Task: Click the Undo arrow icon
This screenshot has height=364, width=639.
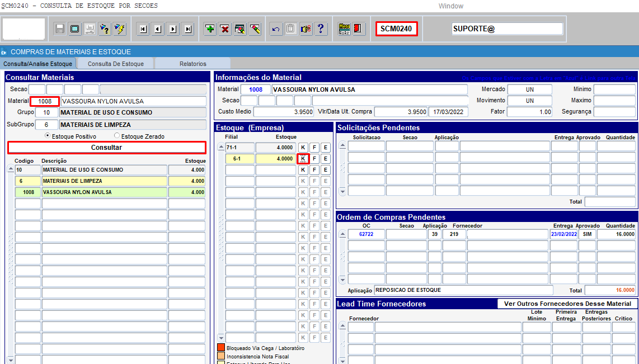Action: (276, 29)
